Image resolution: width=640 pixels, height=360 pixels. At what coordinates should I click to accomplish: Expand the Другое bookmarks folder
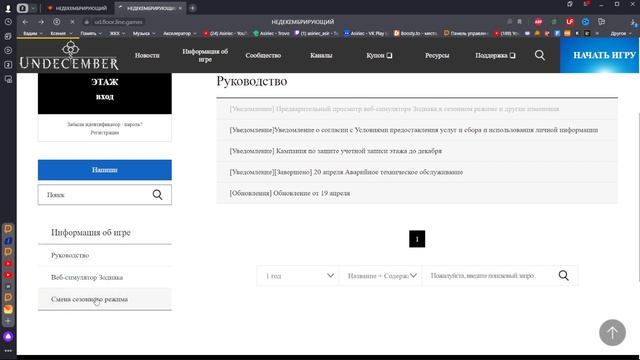[x=621, y=33]
